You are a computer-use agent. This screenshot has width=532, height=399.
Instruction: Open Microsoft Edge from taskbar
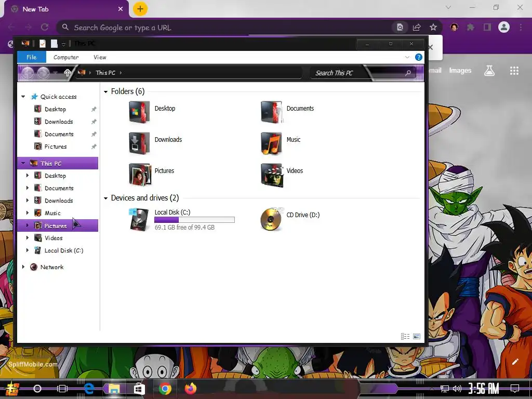coord(89,389)
